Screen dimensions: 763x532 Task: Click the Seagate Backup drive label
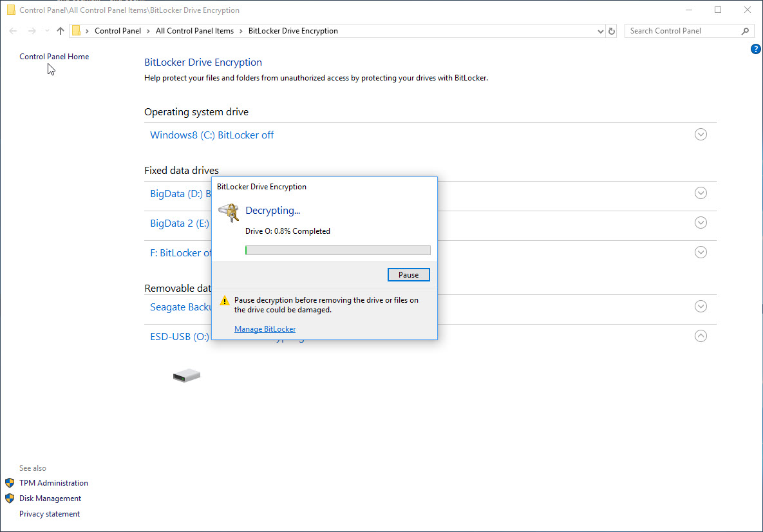pyautogui.click(x=180, y=307)
